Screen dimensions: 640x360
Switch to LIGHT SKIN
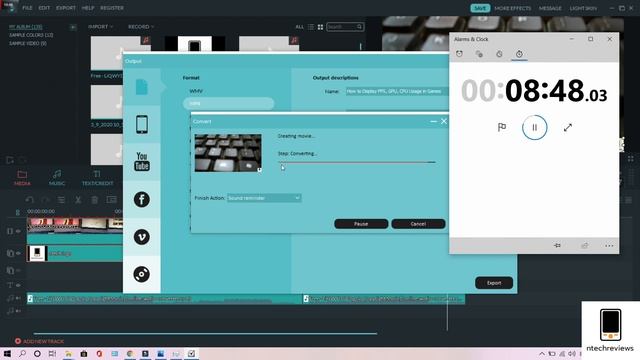tap(583, 8)
